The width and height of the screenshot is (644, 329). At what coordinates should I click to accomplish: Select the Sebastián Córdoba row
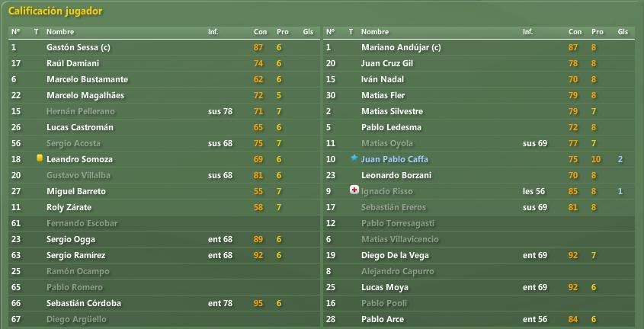(x=164, y=304)
